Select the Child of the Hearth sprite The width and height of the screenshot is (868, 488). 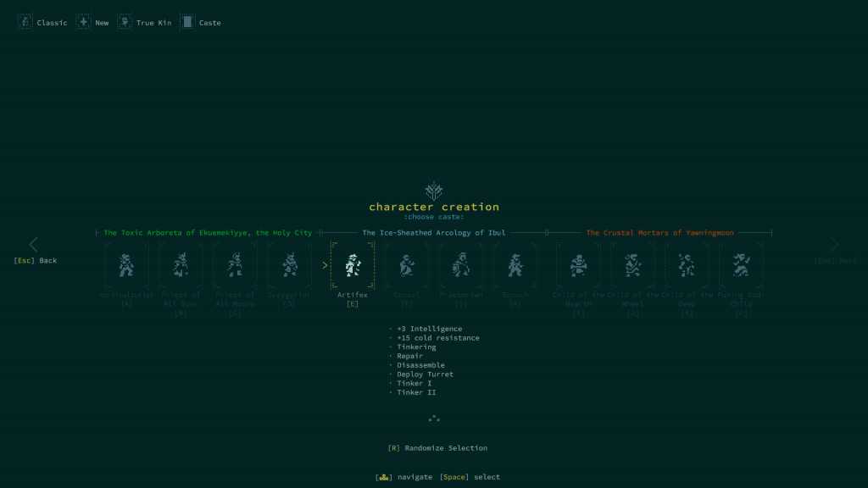click(577, 265)
